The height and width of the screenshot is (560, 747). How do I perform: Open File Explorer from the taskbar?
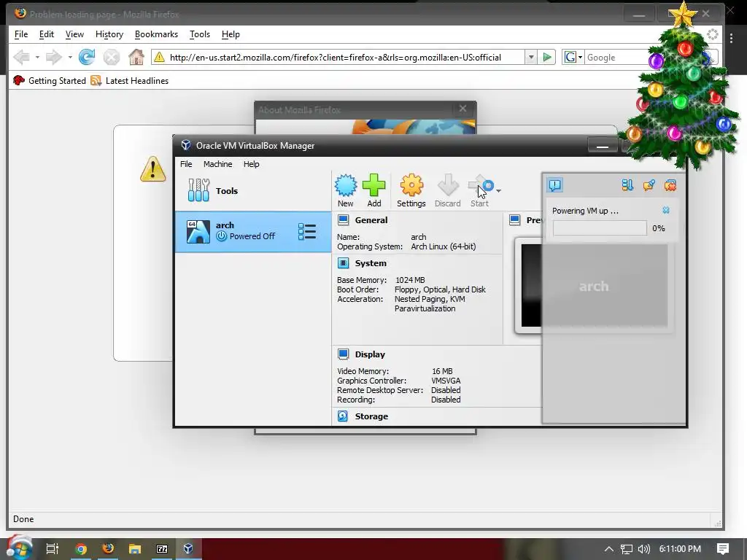(x=135, y=548)
